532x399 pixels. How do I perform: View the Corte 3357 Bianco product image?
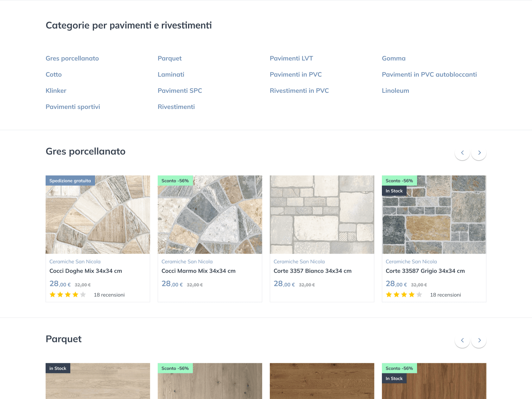point(322,215)
